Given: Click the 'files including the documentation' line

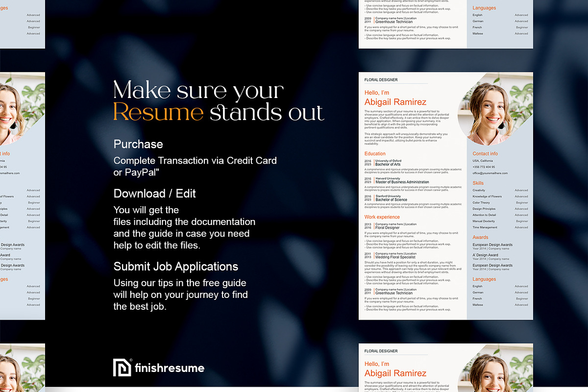Looking at the screenshot, I should tap(184, 222).
